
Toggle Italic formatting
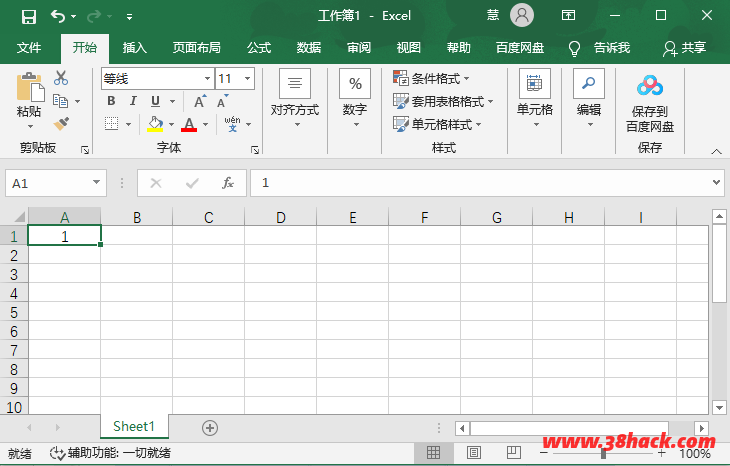pyautogui.click(x=133, y=101)
